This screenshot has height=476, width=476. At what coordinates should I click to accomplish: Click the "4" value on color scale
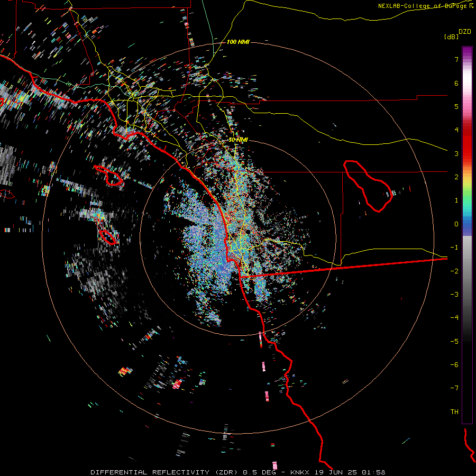(456, 130)
